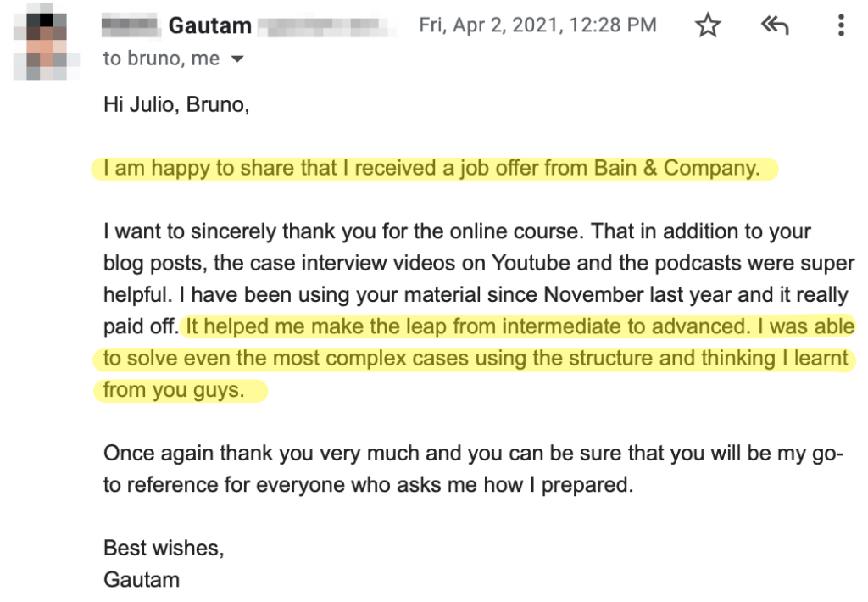Image resolution: width=868 pixels, height=602 pixels.
Task: Click the word 'Youtube' in the message body
Action: click(x=531, y=263)
